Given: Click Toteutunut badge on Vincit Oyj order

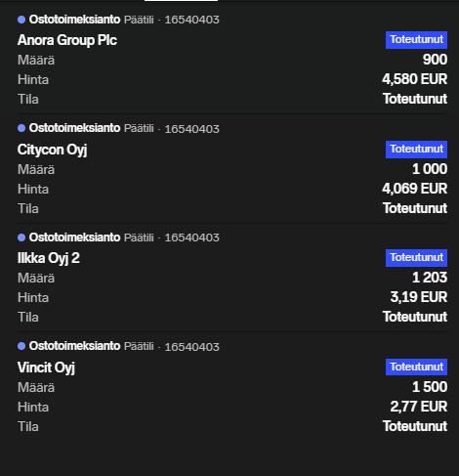Looking at the screenshot, I should point(416,368).
